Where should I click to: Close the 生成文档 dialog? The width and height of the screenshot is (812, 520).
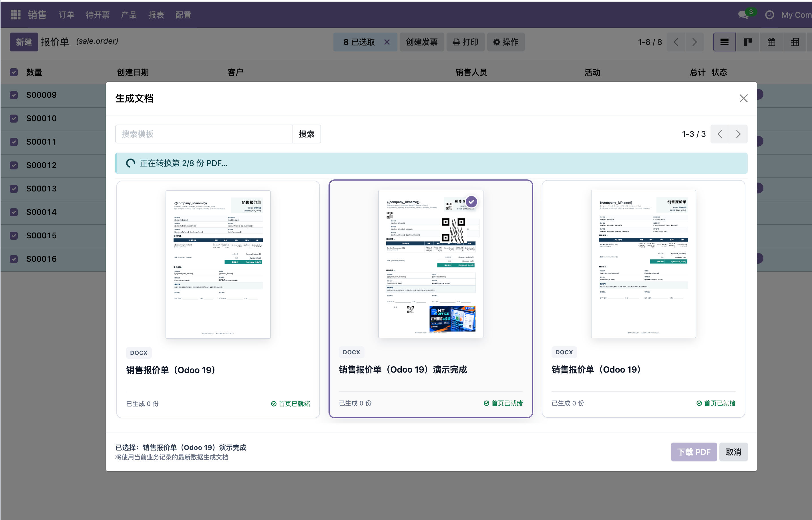(x=743, y=98)
